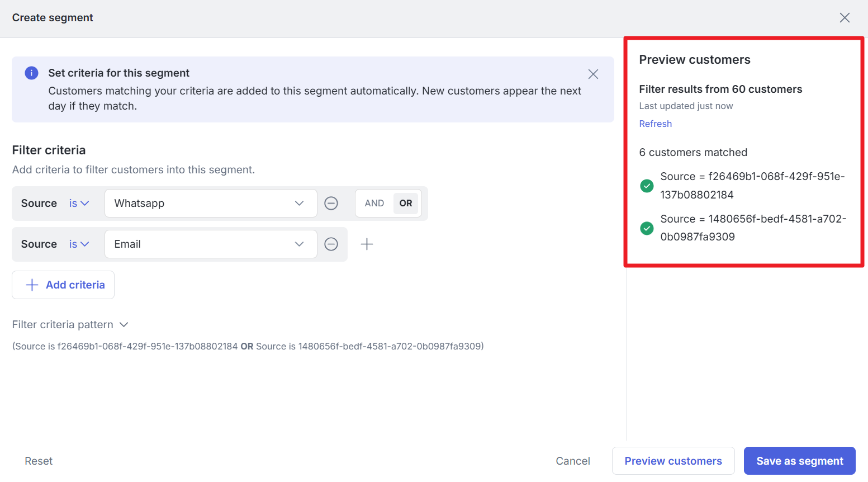Click 'Filter results from 60 customers' text
Viewport: 868px width, 482px height.
click(720, 89)
